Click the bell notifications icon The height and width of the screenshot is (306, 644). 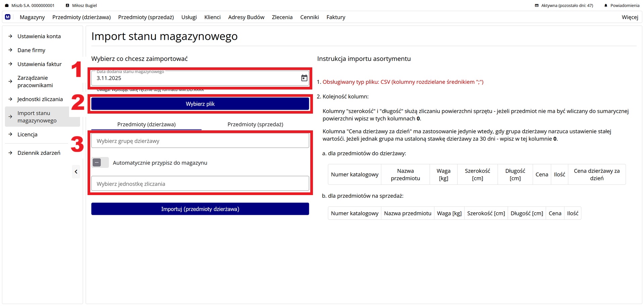click(x=606, y=5)
